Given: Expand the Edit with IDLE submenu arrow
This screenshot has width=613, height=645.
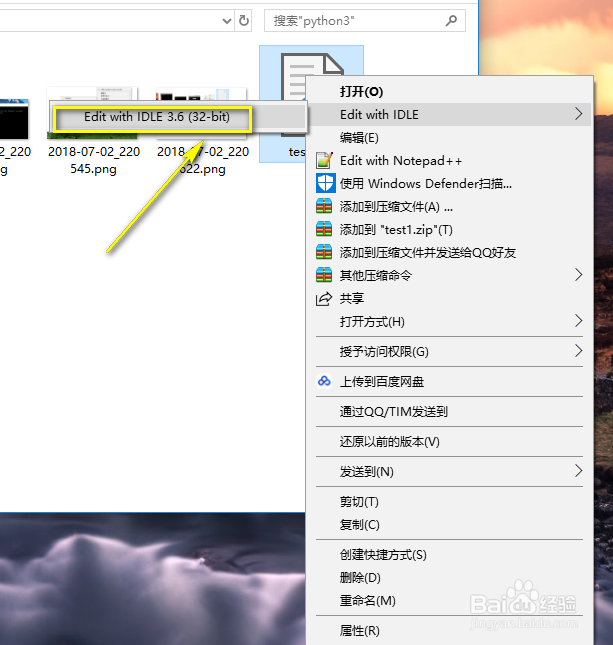Looking at the screenshot, I should pos(578,114).
